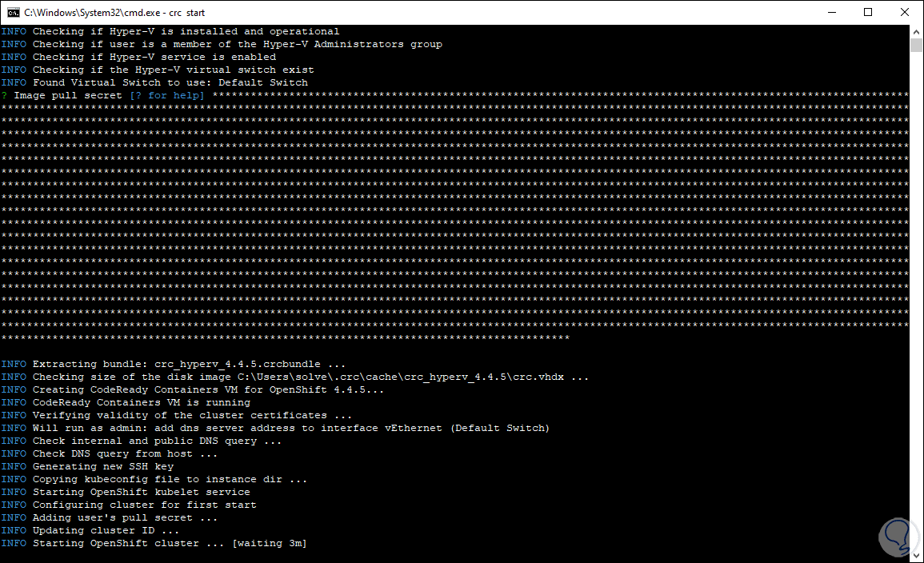Click line 'Check DNS query from host'
The height and width of the screenshot is (563, 924).
[110, 454]
